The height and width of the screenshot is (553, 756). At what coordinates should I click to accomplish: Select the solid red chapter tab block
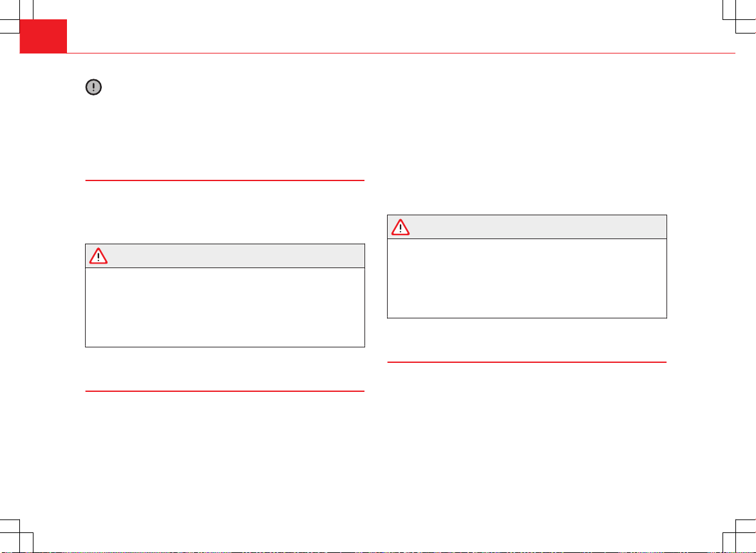[43, 36]
